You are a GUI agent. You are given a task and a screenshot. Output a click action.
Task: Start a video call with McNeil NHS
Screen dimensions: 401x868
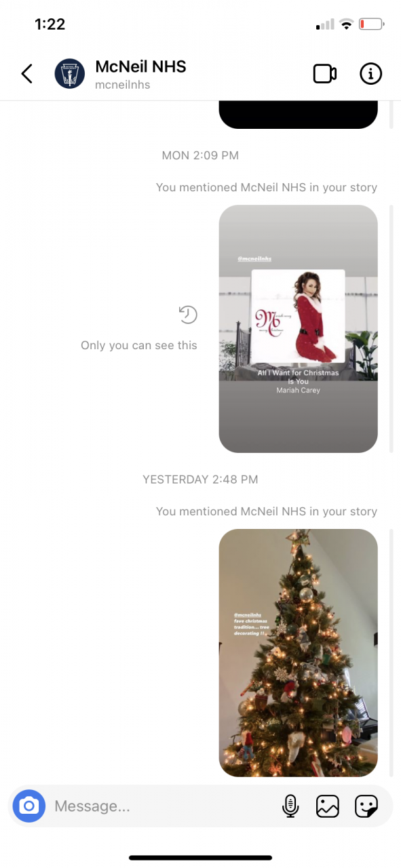(x=325, y=74)
